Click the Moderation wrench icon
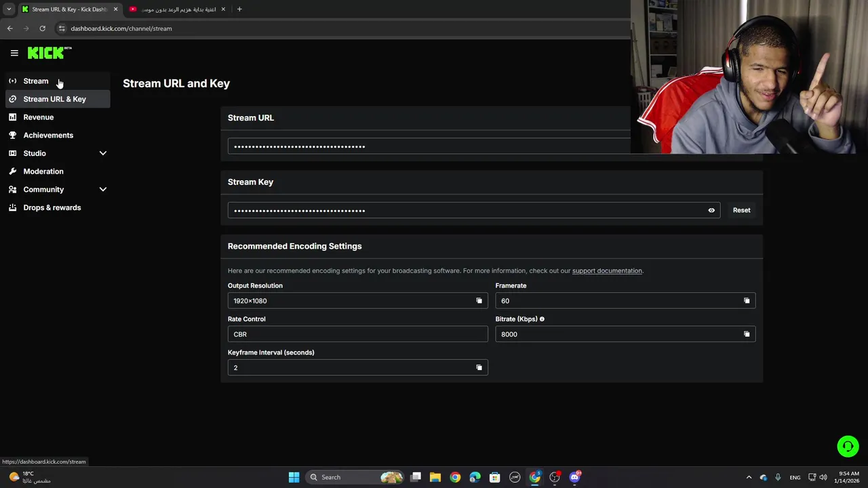This screenshot has width=868, height=488. 12,171
